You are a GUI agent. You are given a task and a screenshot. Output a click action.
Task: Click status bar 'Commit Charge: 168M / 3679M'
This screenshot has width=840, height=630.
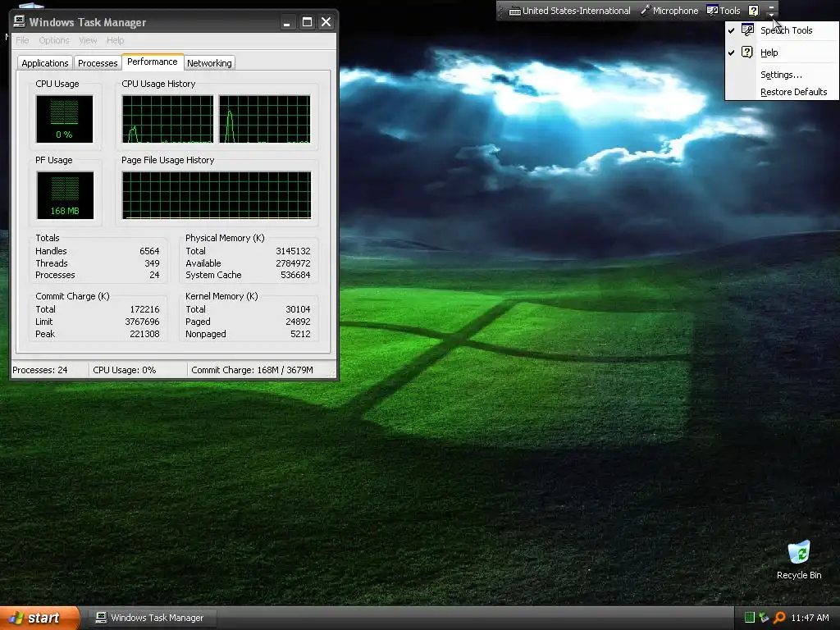tap(253, 370)
